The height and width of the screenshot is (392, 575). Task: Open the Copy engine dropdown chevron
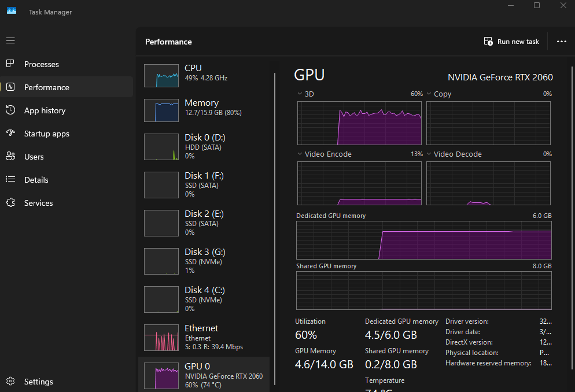tap(429, 94)
